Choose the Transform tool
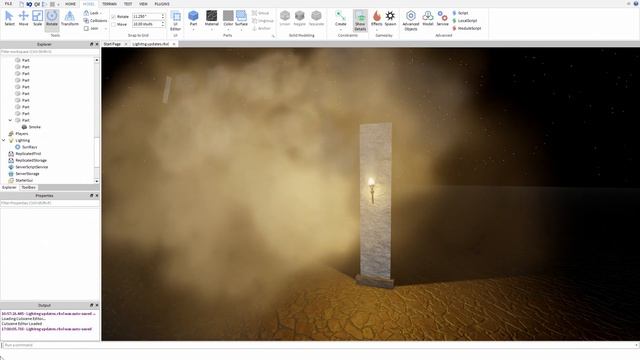The image size is (640, 360). [x=70, y=18]
